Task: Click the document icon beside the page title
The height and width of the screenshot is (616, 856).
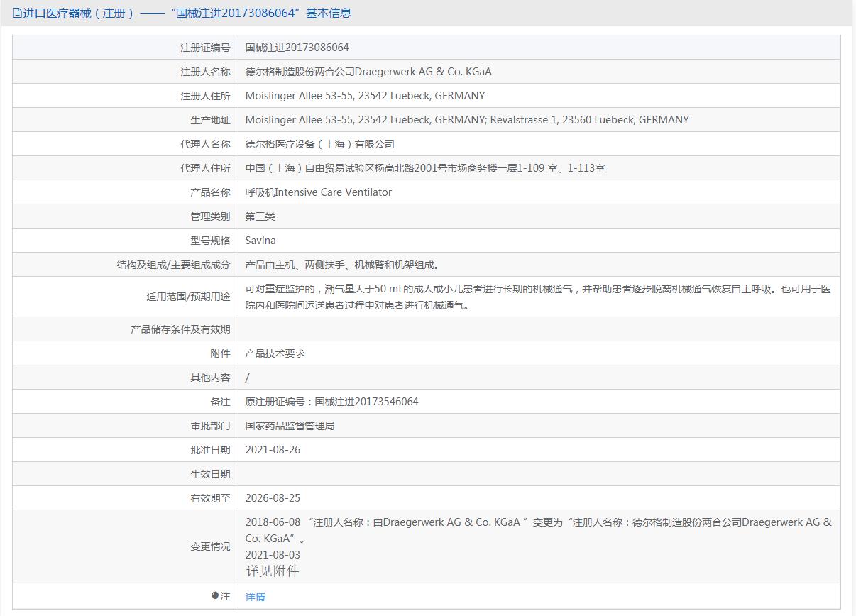Action: click(17, 13)
